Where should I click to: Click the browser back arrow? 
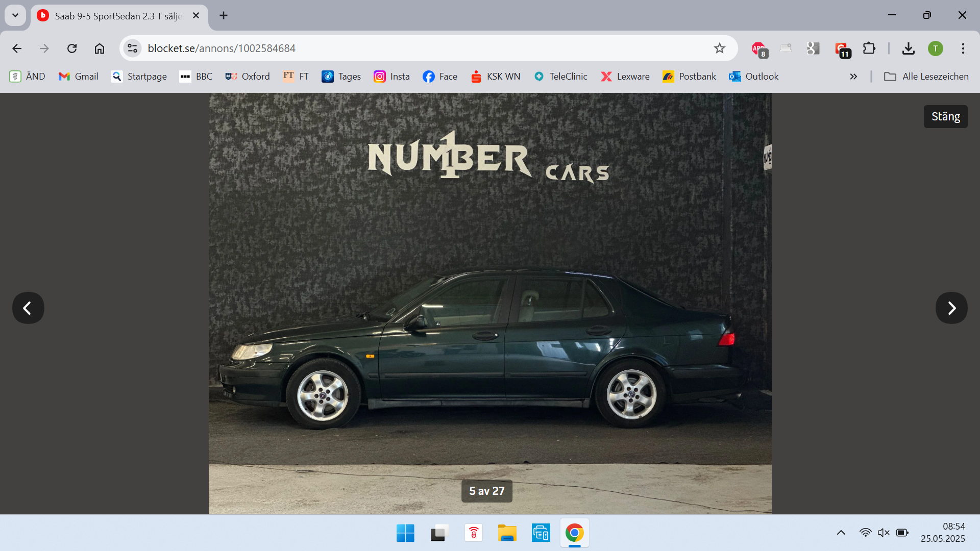pyautogui.click(x=17, y=48)
